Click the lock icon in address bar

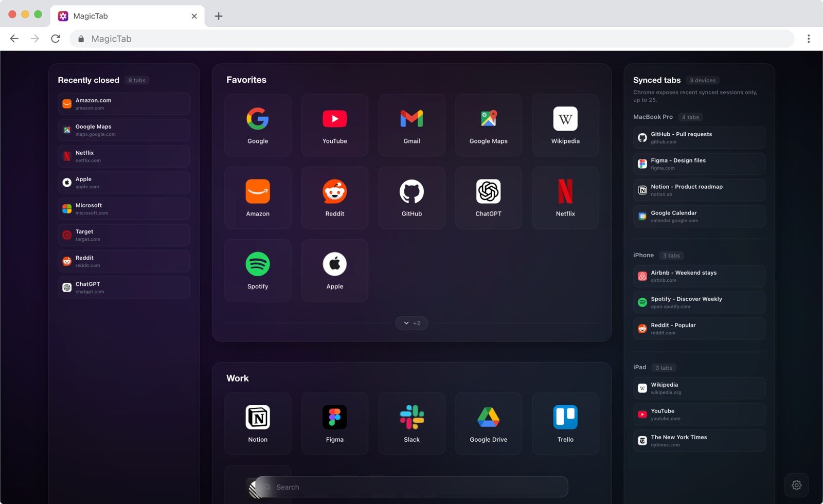point(81,39)
